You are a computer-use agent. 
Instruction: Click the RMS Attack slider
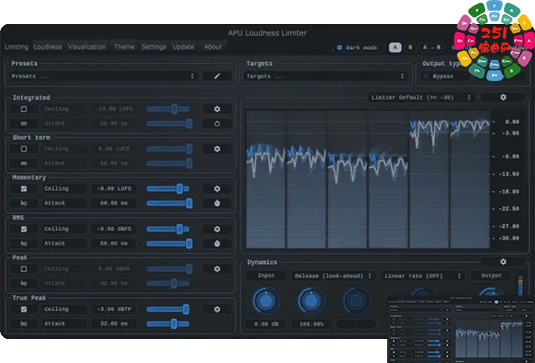click(169, 244)
